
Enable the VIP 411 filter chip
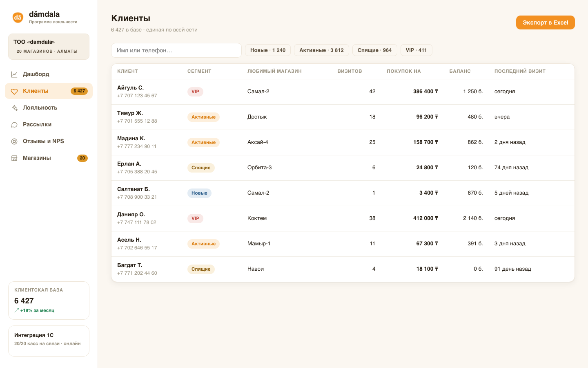pyautogui.click(x=416, y=50)
